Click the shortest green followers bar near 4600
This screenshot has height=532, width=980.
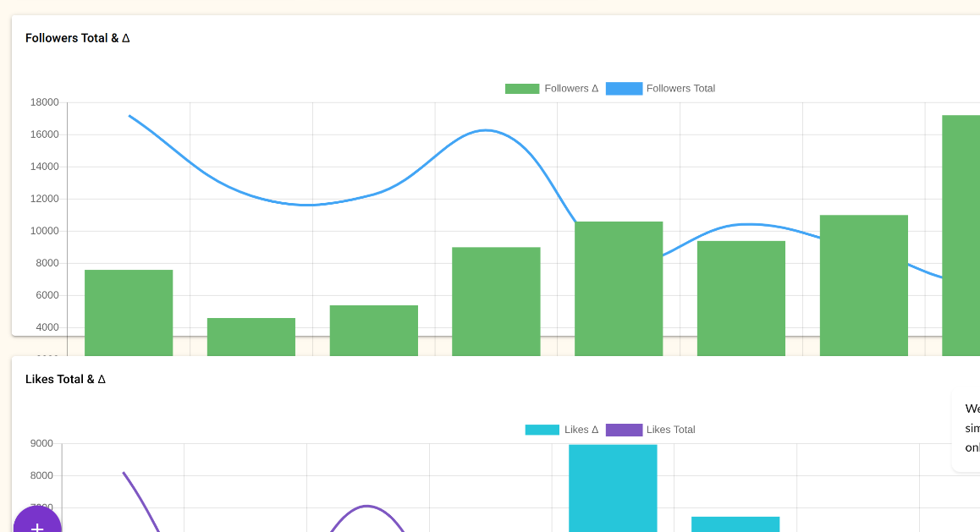(x=251, y=337)
